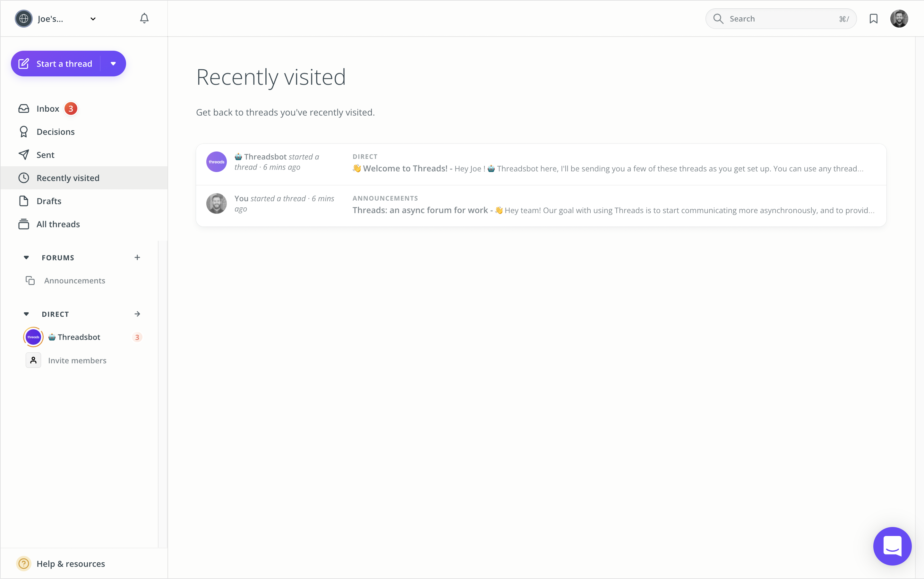Image resolution: width=924 pixels, height=579 pixels.
Task: Click the Direct section arrow icon
Action: (x=137, y=314)
